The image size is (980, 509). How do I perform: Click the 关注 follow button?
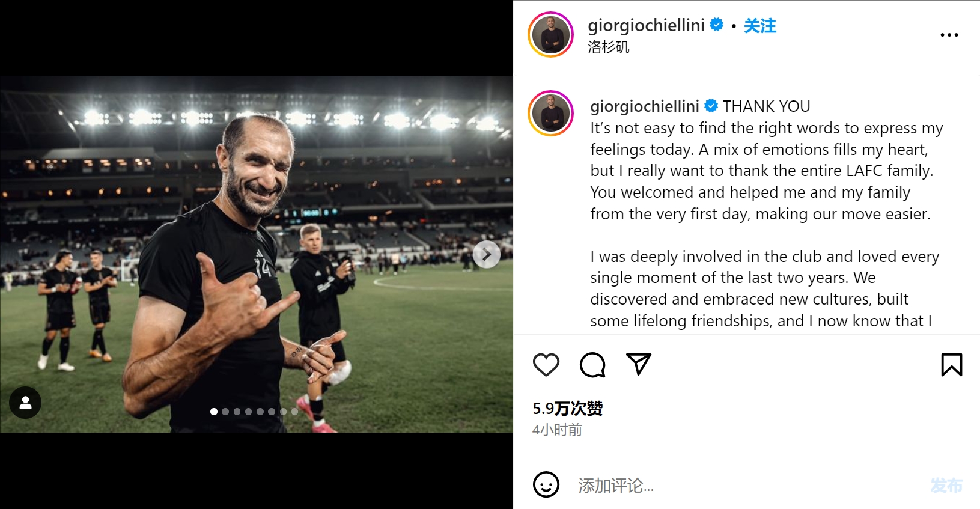tap(759, 26)
